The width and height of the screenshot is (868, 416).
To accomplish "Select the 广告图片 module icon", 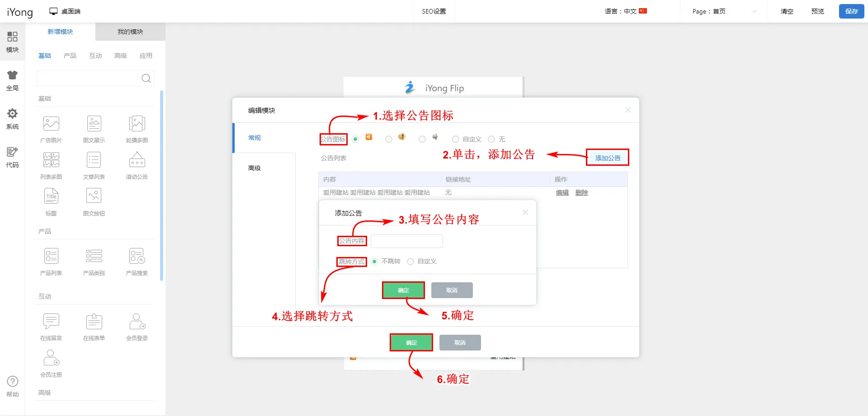I will pos(51,124).
